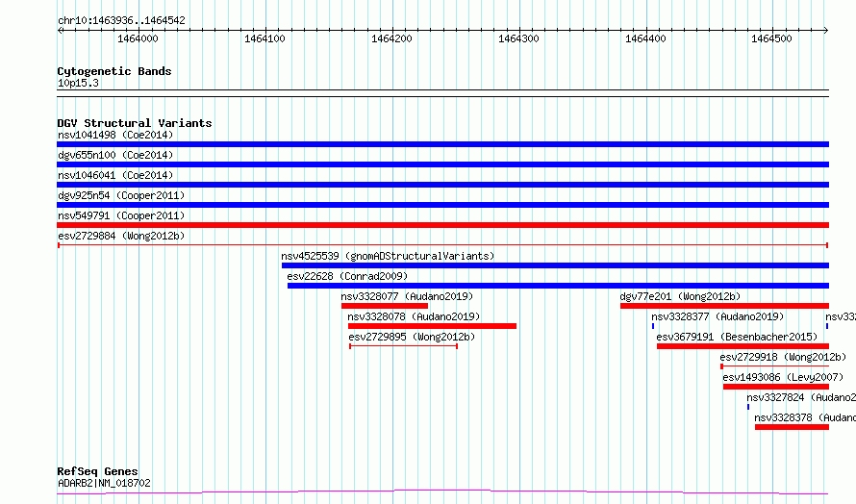
Task: Click red bar under nsv3328078
Action: (433, 326)
